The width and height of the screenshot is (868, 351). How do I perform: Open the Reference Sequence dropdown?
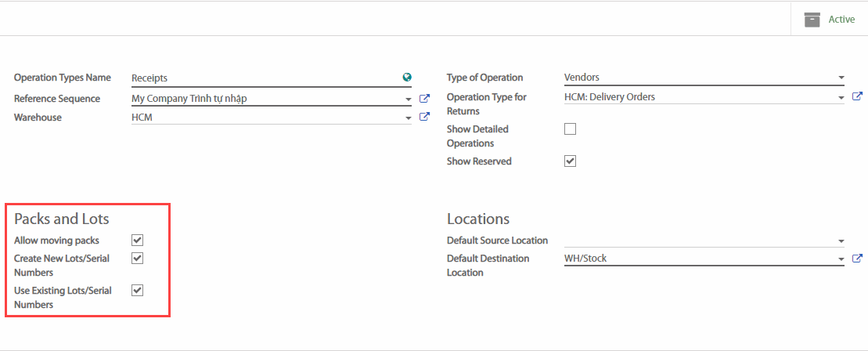coord(408,100)
